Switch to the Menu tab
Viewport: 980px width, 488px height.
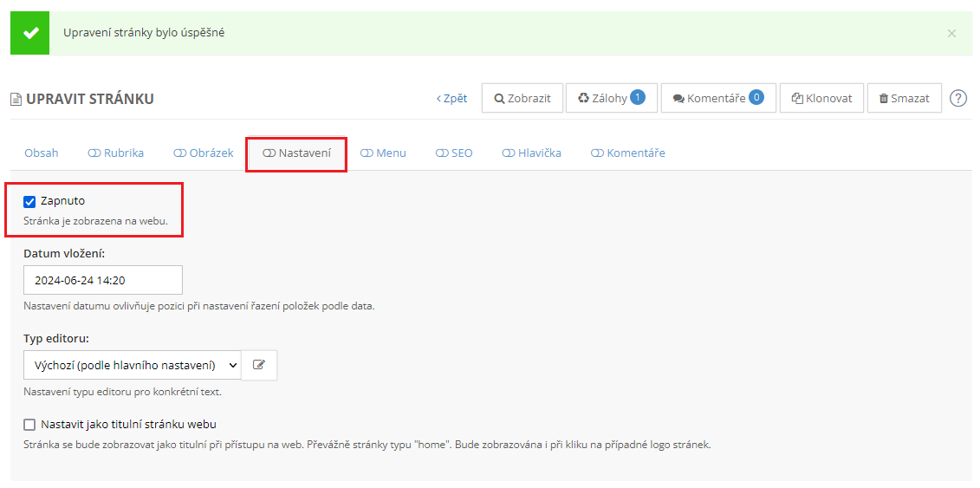[383, 153]
